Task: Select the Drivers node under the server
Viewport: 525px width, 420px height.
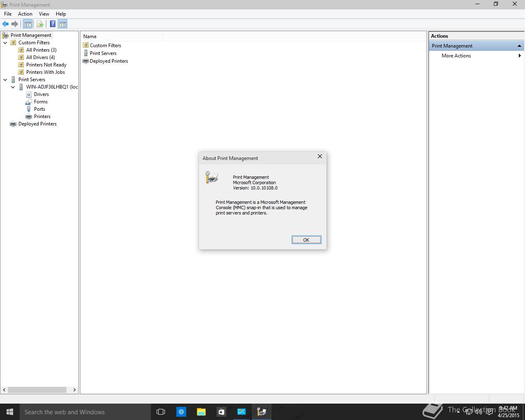Action: (x=41, y=94)
